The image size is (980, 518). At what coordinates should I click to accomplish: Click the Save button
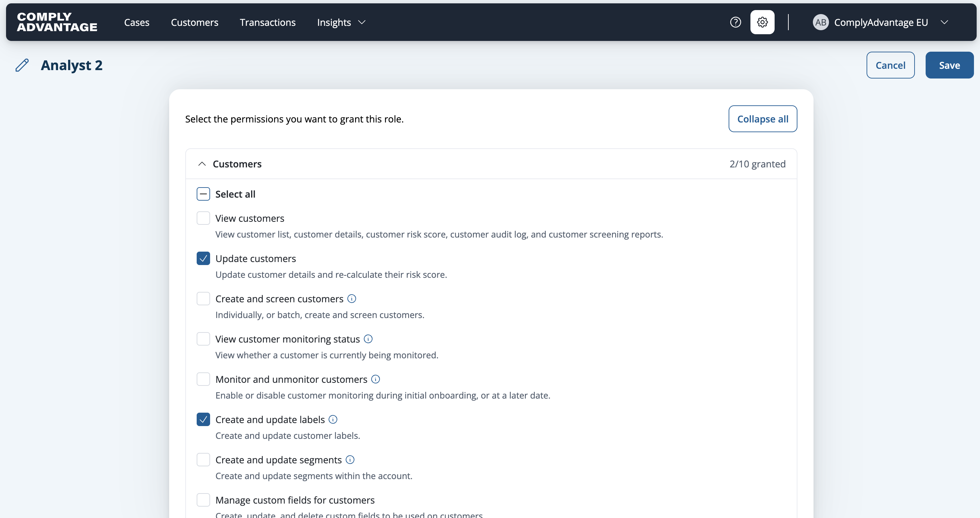pyautogui.click(x=949, y=65)
